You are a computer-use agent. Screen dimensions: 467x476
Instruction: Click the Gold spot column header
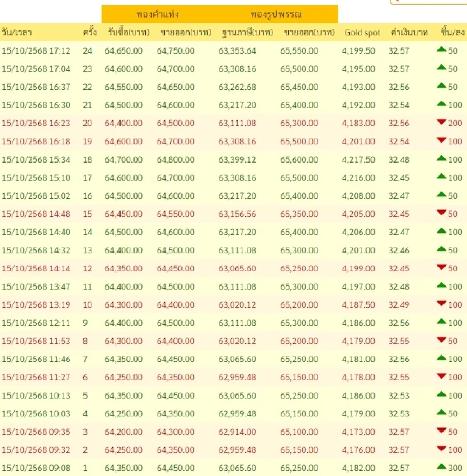[362, 33]
